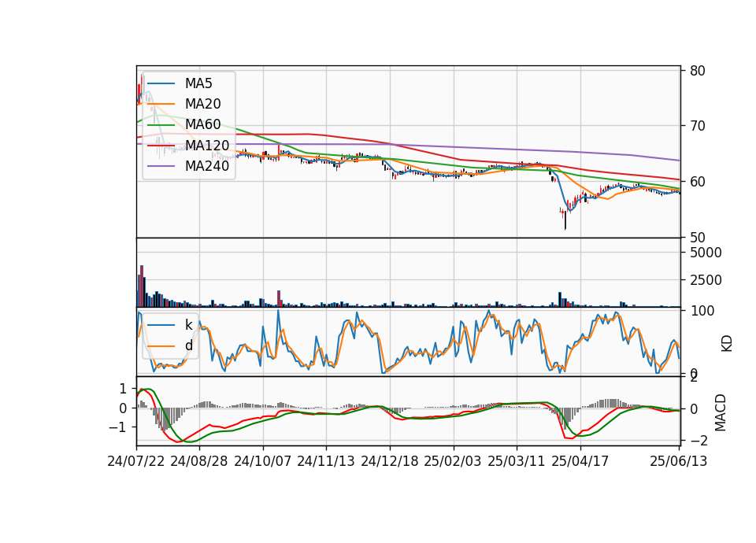The image size is (756, 543).
Task: Click the date label 25/06/13
Action: (678, 461)
